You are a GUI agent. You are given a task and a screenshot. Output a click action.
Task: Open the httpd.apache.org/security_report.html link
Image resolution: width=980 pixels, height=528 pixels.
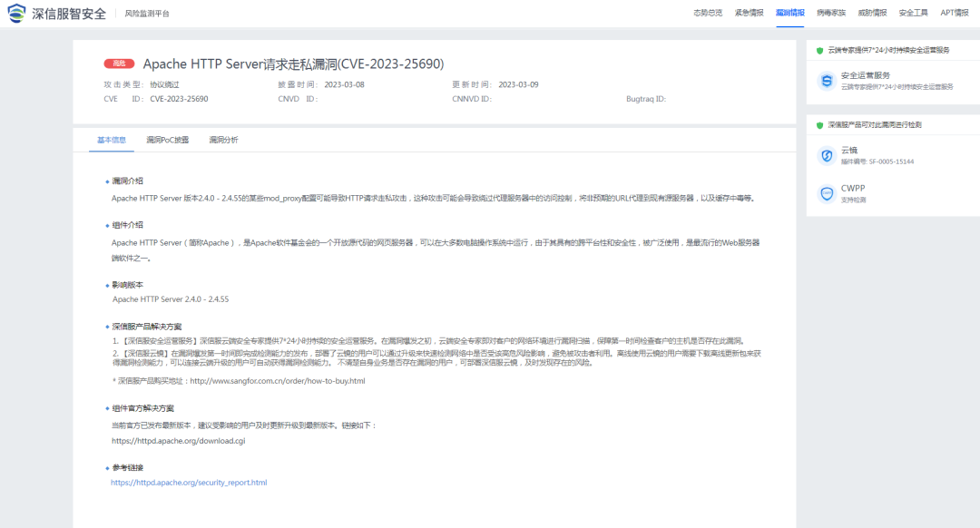click(189, 483)
